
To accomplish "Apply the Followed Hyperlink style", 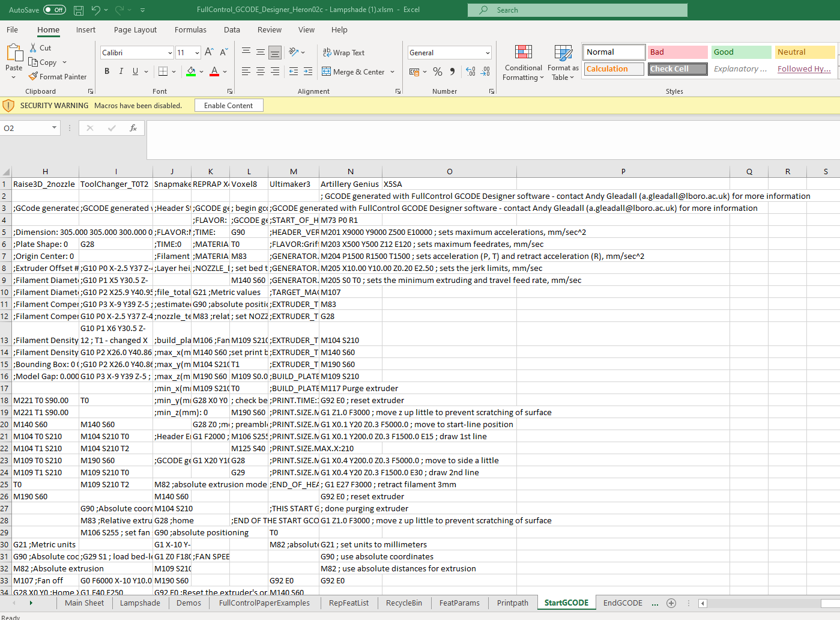I will [x=805, y=69].
